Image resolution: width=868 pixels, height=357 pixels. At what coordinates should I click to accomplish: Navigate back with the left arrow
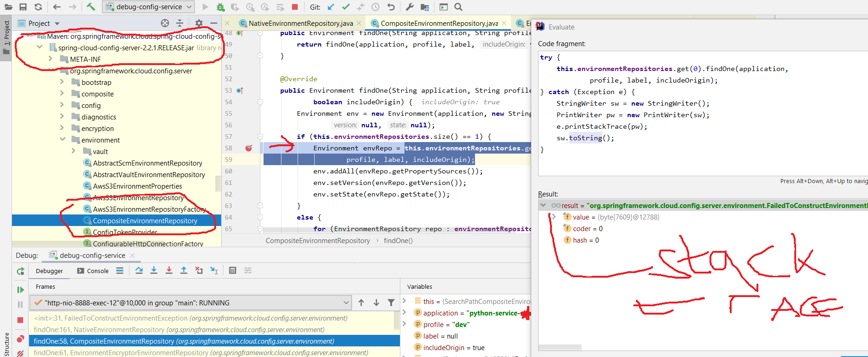(57, 7)
